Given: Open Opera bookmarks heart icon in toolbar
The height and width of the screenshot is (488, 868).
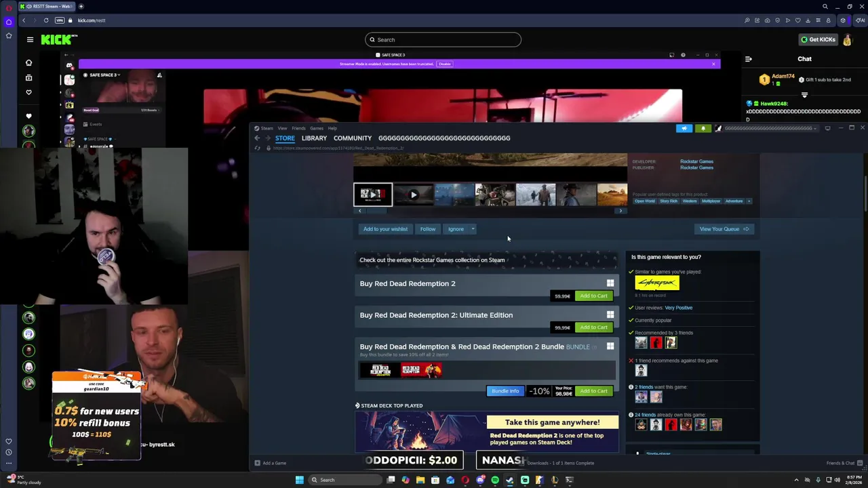Looking at the screenshot, I should click(798, 20).
